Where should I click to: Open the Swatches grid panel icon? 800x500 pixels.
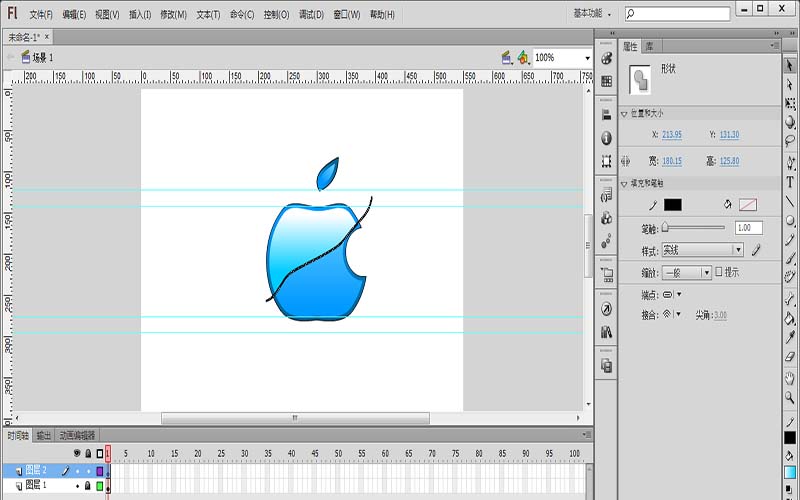606,81
